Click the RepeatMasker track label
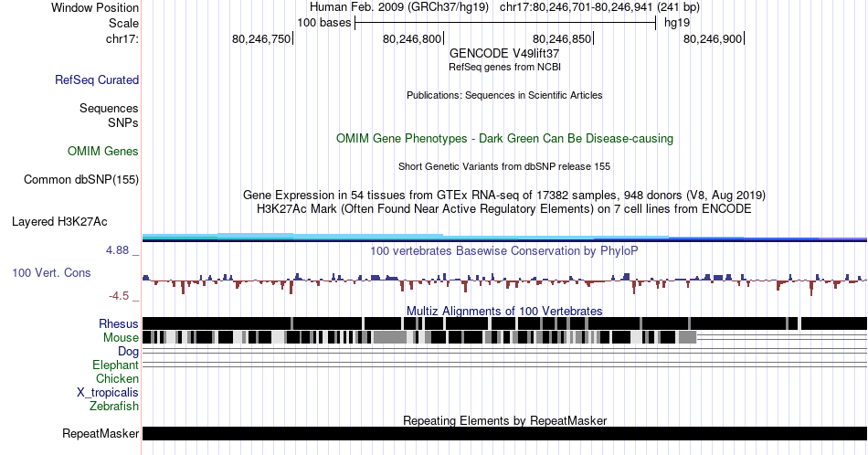The image size is (868, 455). coord(101,433)
